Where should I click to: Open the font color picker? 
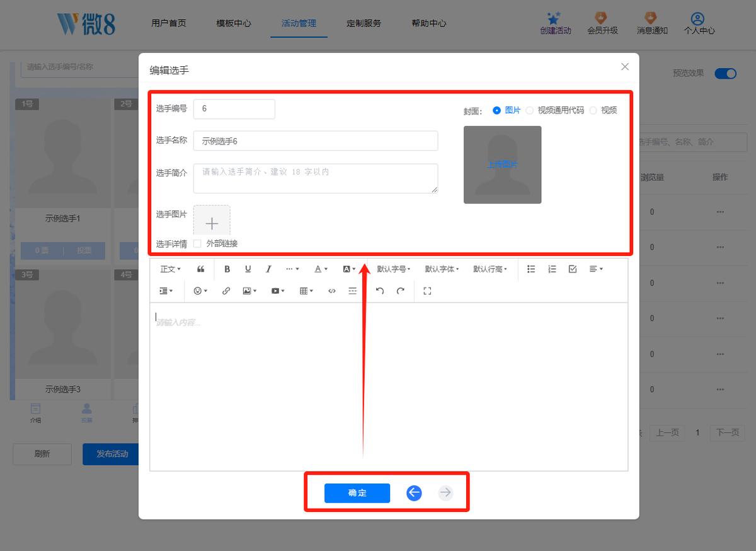point(321,269)
